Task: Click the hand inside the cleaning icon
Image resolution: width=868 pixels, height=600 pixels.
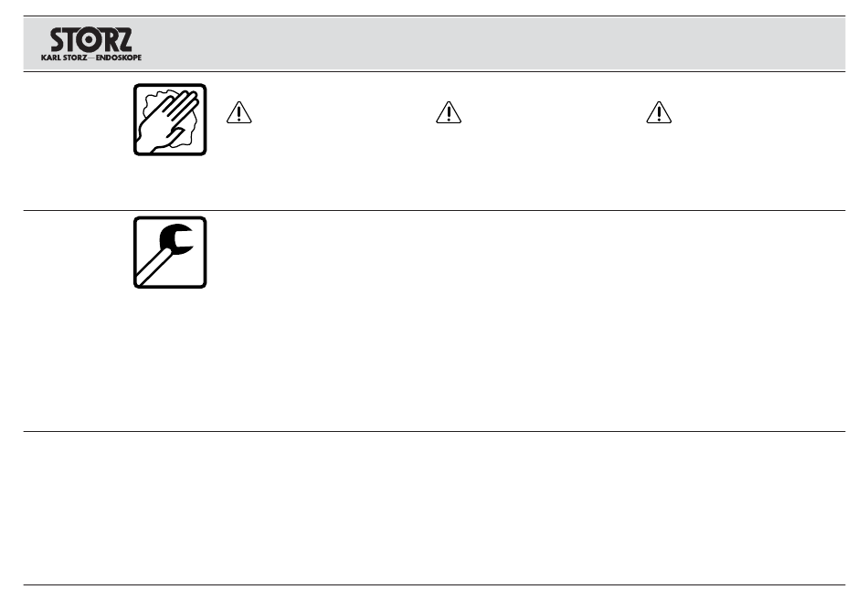Action: [x=166, y=123]
